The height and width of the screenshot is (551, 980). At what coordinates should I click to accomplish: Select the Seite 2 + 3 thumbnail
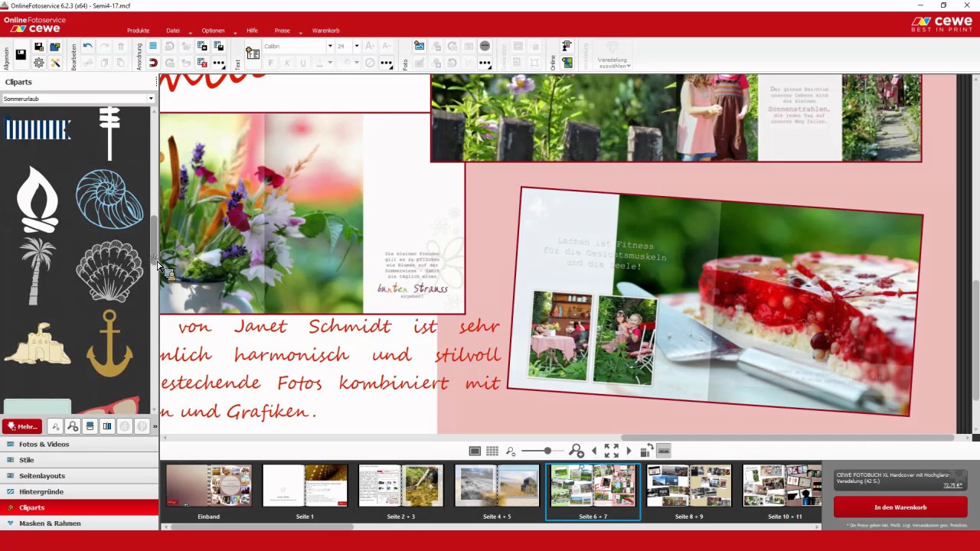[400, 486]
